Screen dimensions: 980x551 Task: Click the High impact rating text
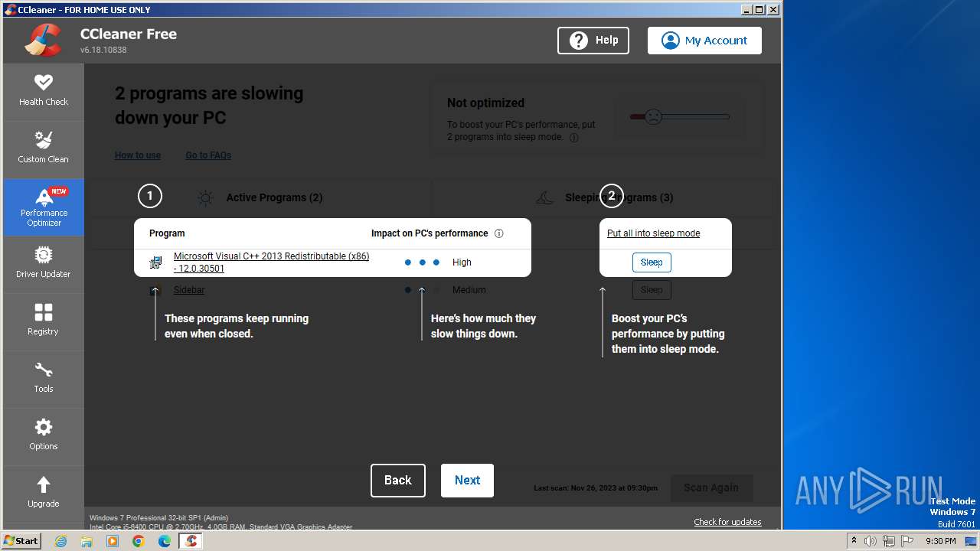point(462,262)
